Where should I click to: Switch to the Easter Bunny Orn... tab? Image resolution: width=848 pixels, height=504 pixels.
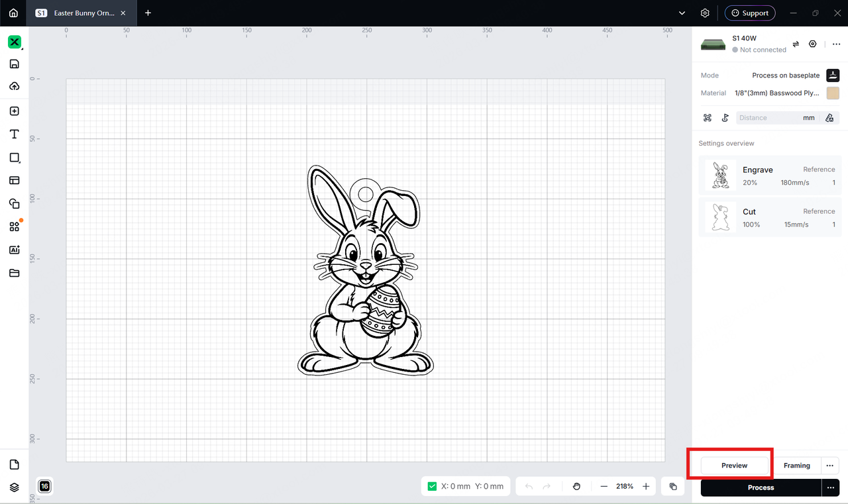pyautogui.click(x=81, y=13)
